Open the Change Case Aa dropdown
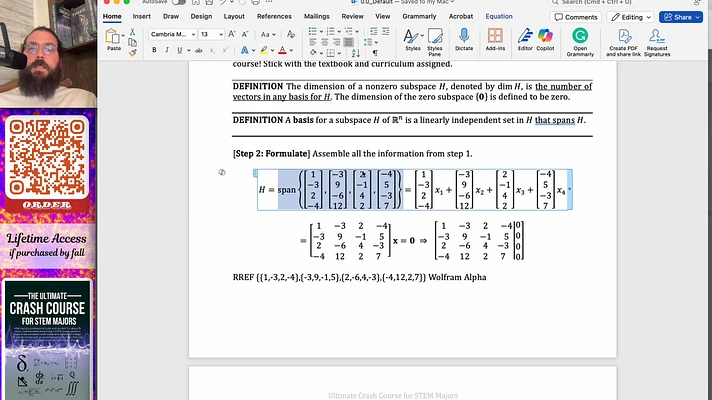Screen dimensions: 712x400 (x=268, y=34)
